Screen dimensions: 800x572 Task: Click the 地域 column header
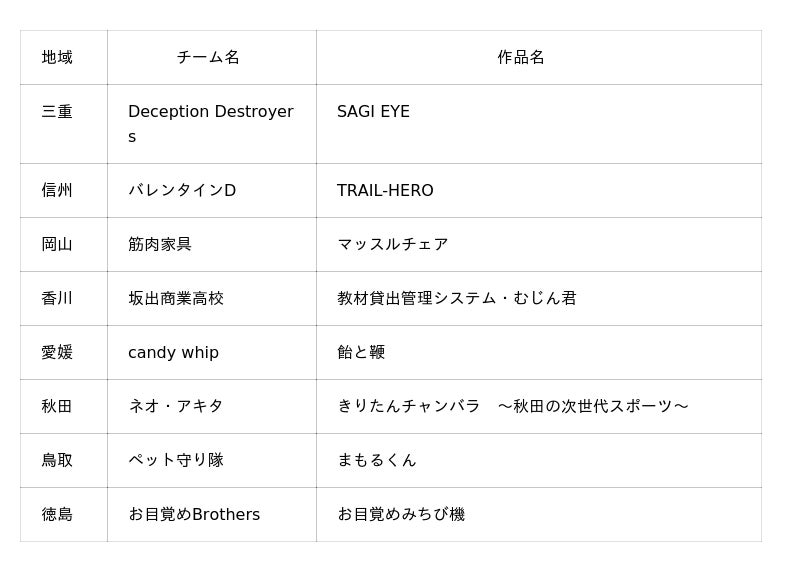click(57, 57)
